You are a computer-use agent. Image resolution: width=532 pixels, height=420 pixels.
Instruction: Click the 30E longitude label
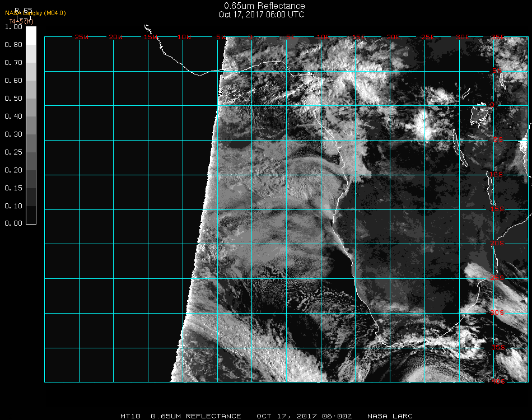tap(463, 38)
